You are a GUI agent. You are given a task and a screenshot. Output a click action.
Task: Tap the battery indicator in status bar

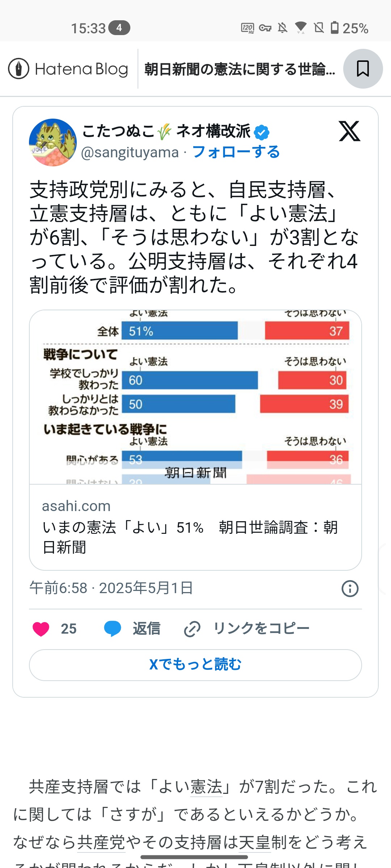point(335,28)
